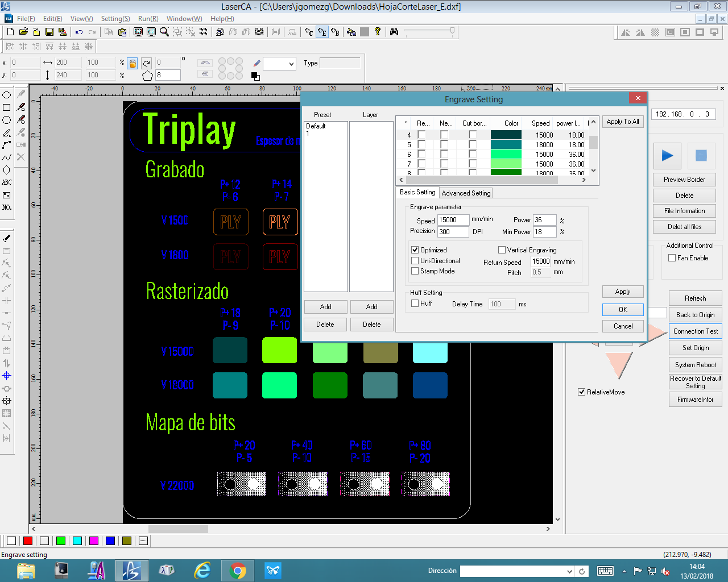Viewport: 728px width, 582px height.
Task: Select the ABC Text tool
Action: coord(7,182)
